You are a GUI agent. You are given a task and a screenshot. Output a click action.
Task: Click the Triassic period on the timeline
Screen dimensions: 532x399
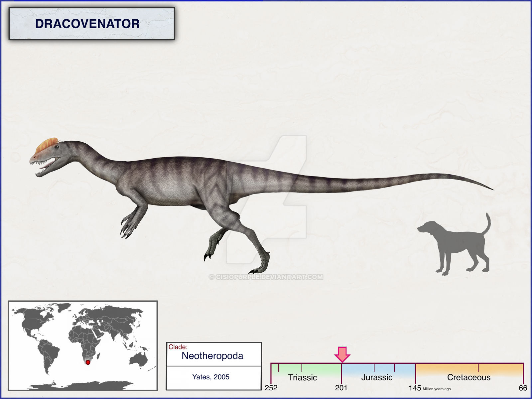click(302, 377)
